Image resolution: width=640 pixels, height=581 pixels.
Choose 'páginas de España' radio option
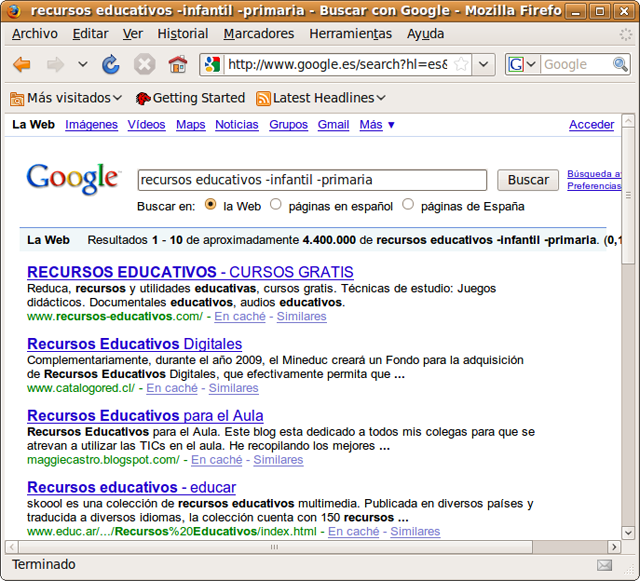coord(408,205)
